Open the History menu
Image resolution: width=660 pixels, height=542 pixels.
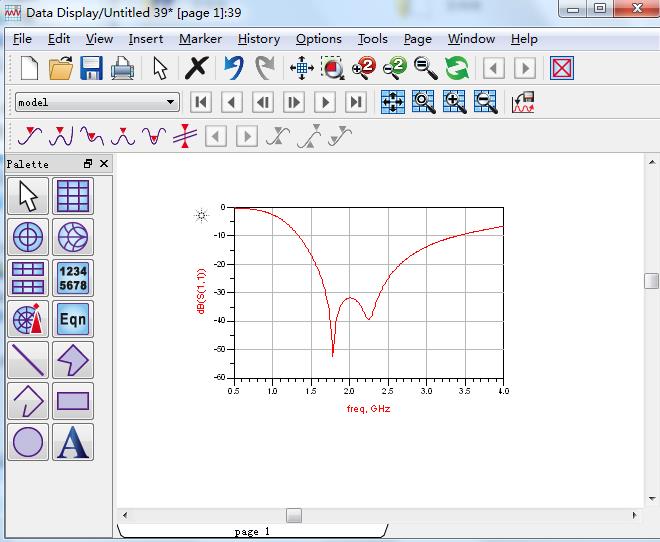click(x=259, y=39)
